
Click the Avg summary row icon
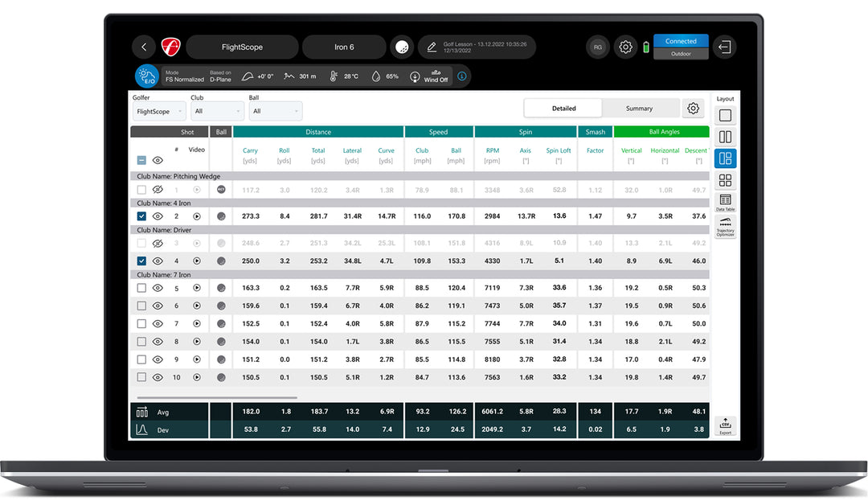tap(141, 412)
